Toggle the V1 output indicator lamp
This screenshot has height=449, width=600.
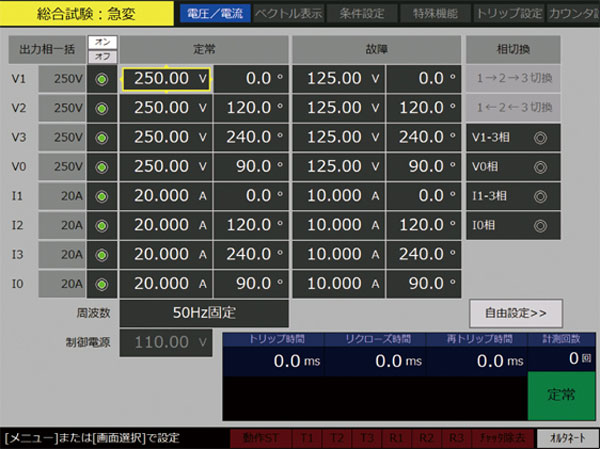pyautogui.click(x=101, y=79)
